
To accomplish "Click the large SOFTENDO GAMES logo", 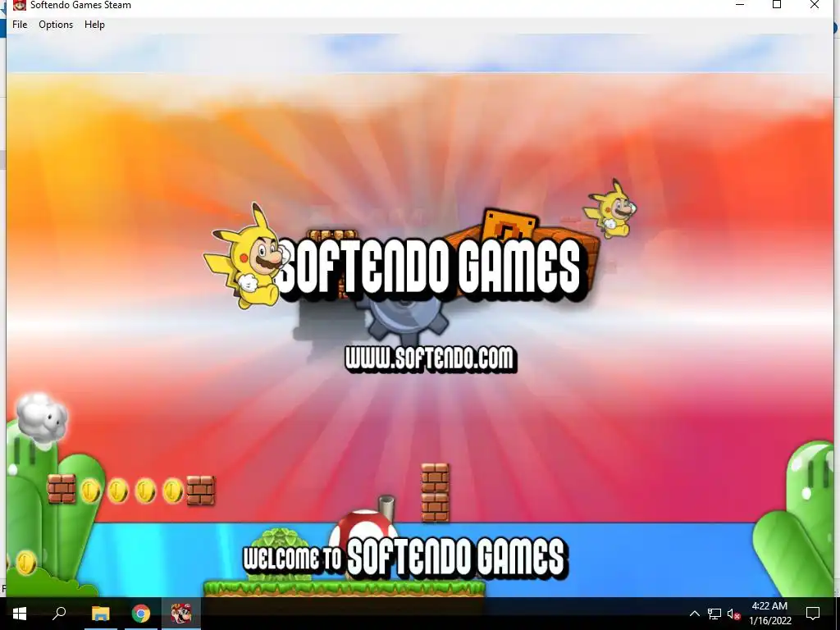I will coord(429,268).
